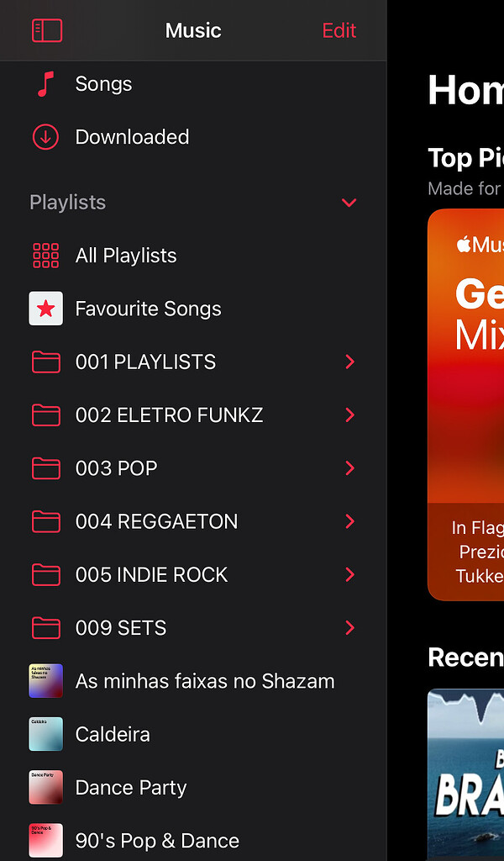
Task: Open the Caldeira playlist
Action: (113, 734)
